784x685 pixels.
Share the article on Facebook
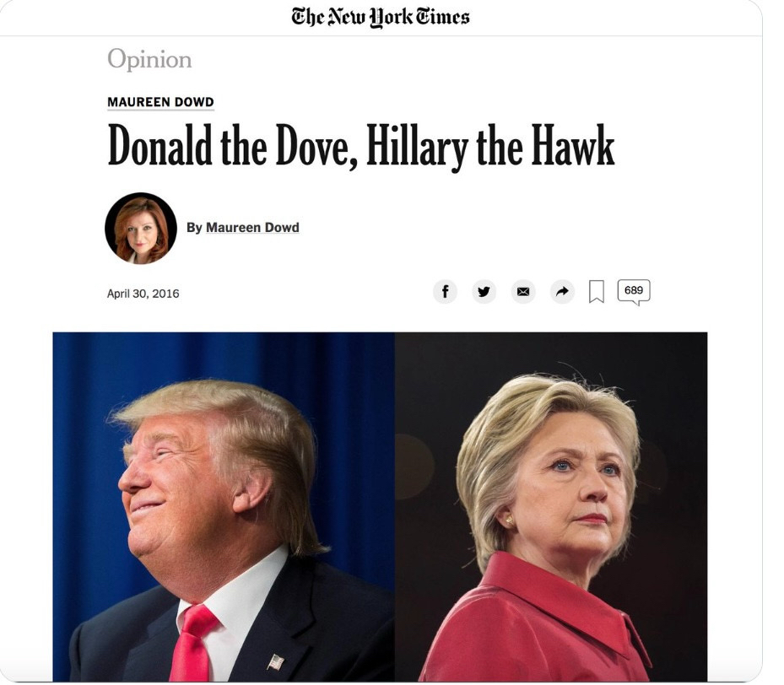pos(445,291)
